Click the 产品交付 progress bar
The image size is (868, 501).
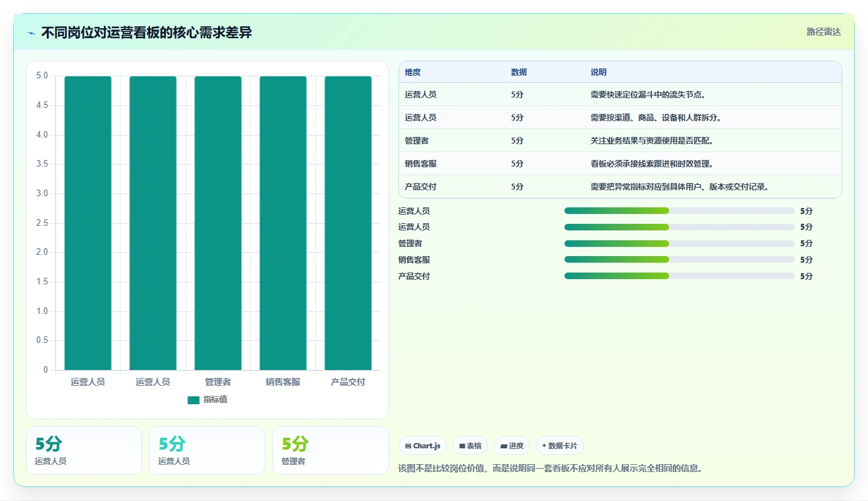click(x=680, y=277)
